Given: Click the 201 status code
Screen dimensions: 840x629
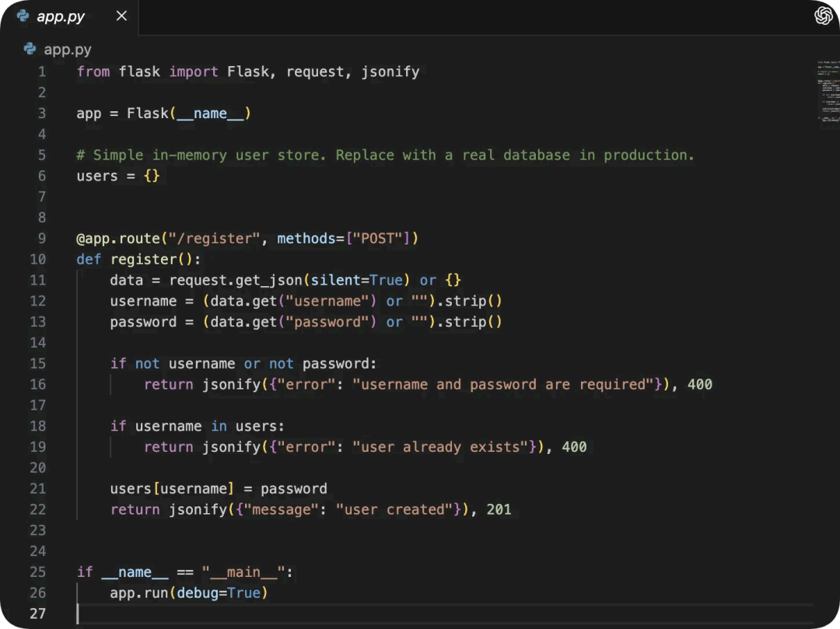Looking at the screenshot, I should 499,509.
